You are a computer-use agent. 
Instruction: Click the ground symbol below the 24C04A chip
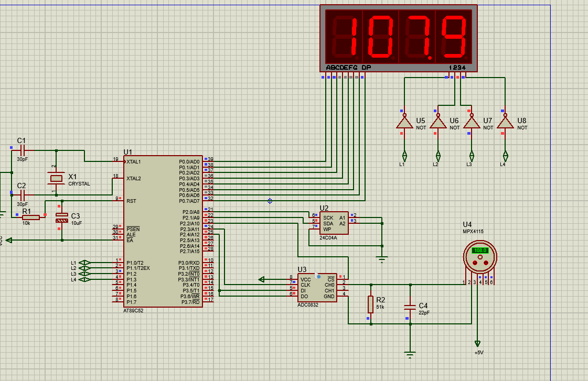(x=382, y=259)
